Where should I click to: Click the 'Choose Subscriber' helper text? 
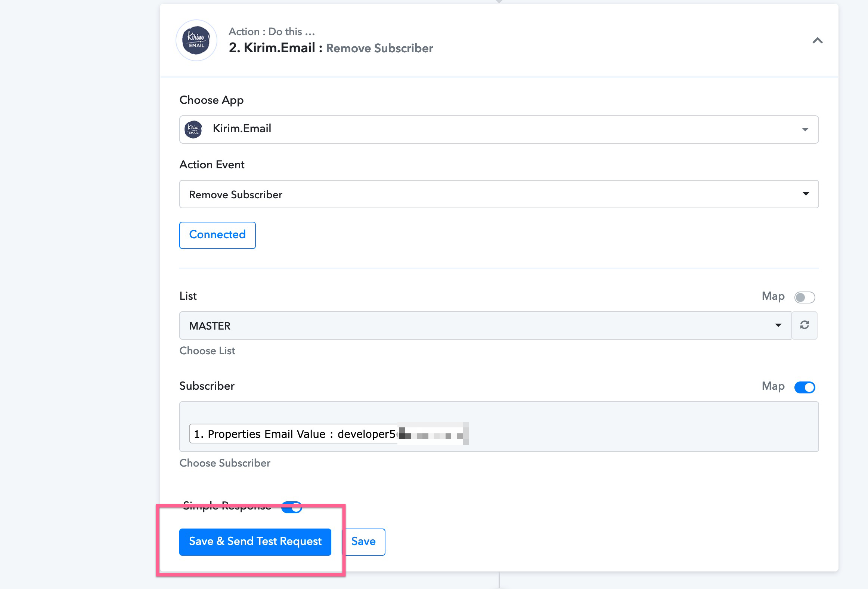(225, 463)
